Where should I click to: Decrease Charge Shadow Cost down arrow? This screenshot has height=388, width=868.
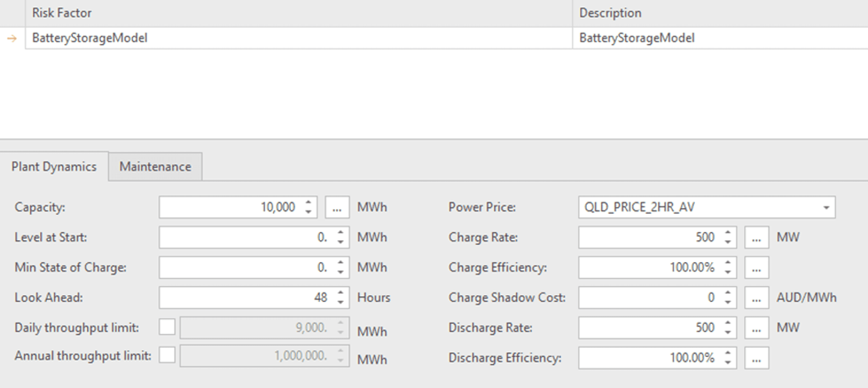(728, 303)
